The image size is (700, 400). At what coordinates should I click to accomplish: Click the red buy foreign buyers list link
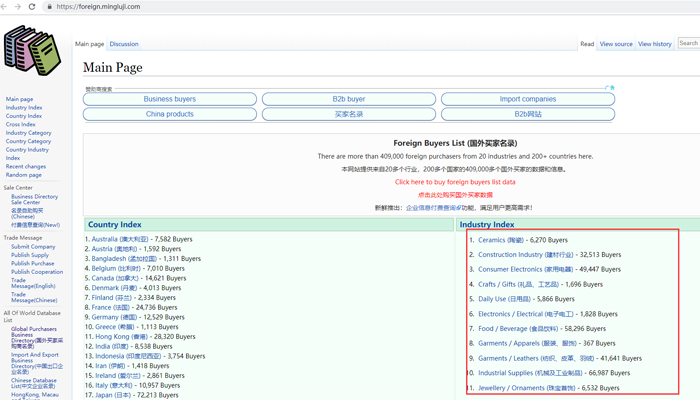click(455, 182)
